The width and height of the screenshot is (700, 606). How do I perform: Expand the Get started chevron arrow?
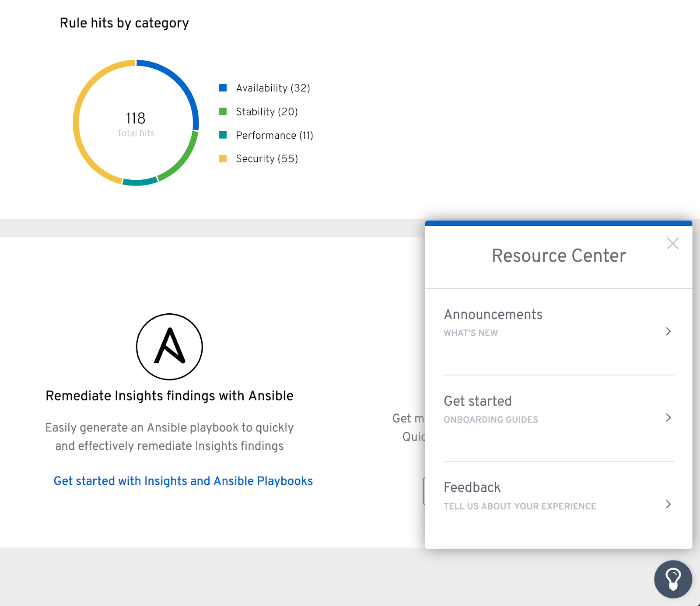[x=668, y=417]
